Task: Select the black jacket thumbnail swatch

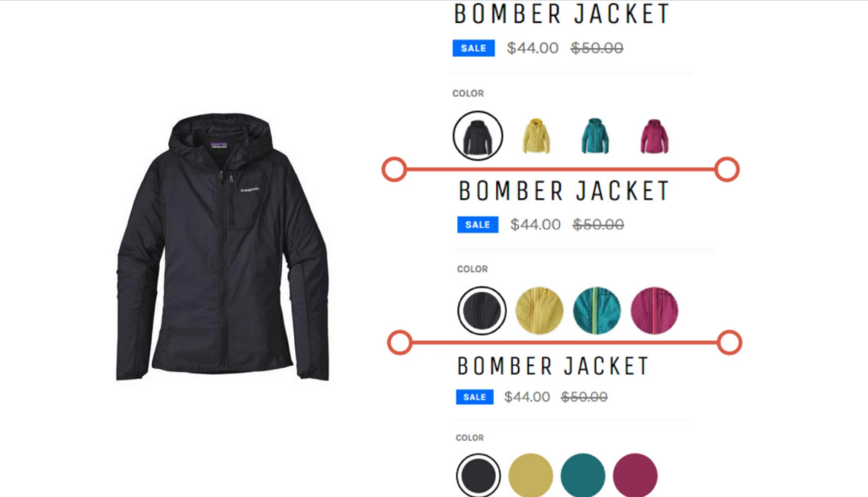Action: (478, 136)
